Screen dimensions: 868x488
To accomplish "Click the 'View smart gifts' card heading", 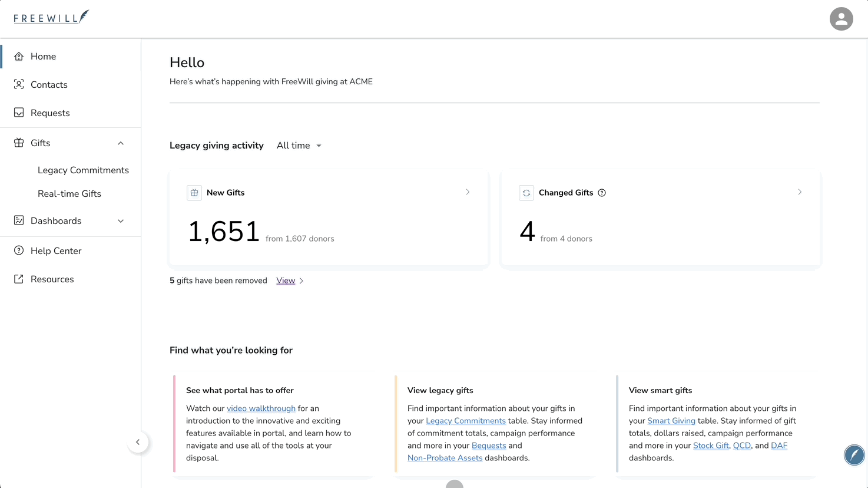I will coord(660,390).
